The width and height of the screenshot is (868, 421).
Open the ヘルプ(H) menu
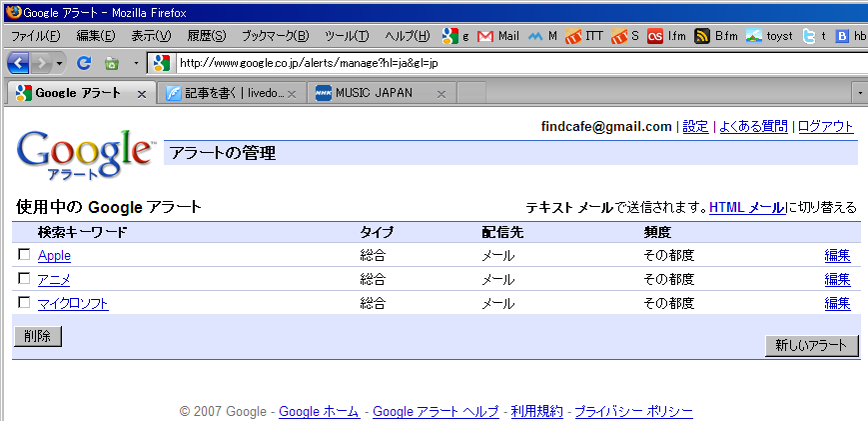click(x=407, y=36)
